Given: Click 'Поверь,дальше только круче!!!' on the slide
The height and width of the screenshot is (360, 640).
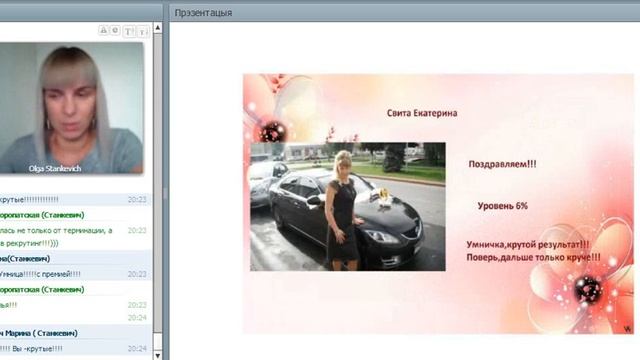Looking at the screenshot, I should click(x=533, y=258).
